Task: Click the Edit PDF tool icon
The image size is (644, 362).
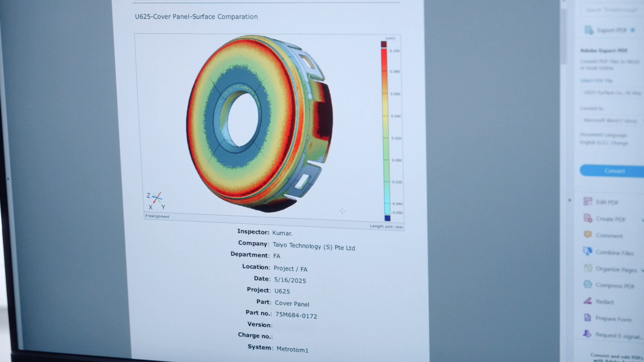Action: click(588, 201)
